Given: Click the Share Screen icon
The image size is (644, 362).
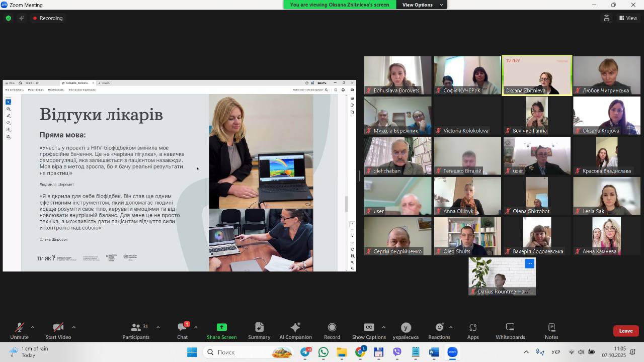Looking at the screenshot, I should coord(221,330).
